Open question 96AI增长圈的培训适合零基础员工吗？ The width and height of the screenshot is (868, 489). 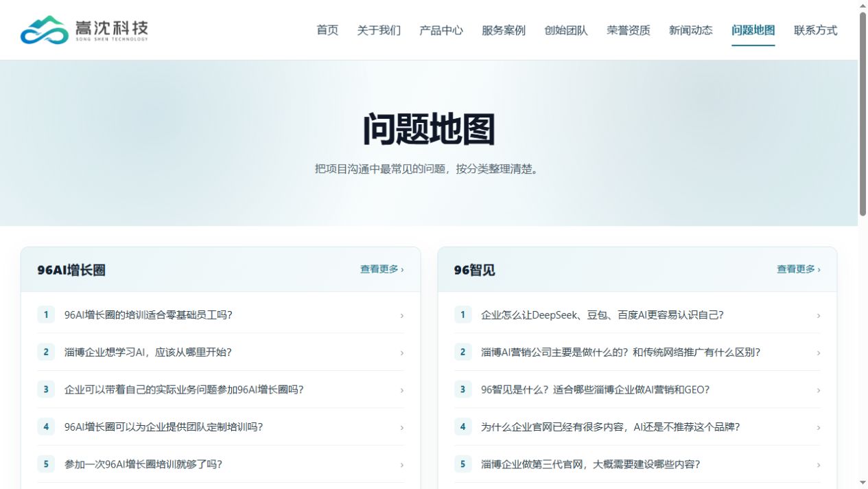tap(220, 315)
